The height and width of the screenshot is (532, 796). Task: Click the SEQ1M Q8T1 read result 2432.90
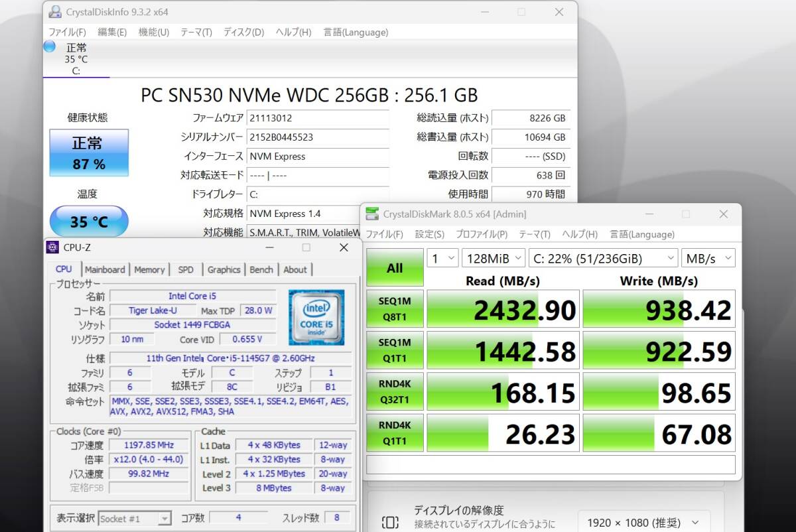pyautogui.click(x=503, y=309)
